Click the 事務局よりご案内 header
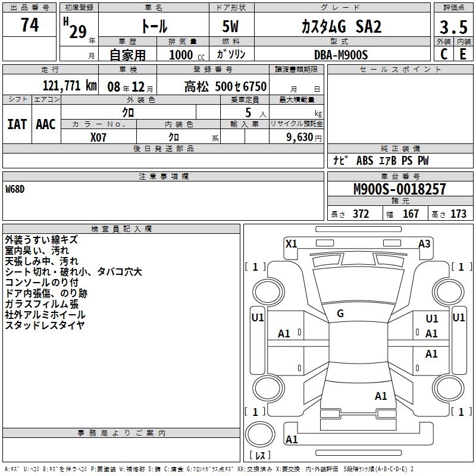 coord(121,433)
